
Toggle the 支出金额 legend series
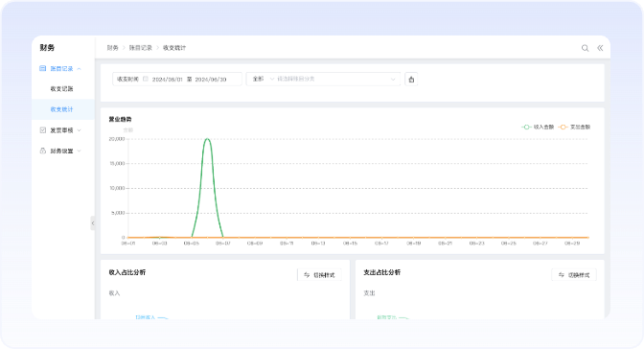tap(575, 127)
